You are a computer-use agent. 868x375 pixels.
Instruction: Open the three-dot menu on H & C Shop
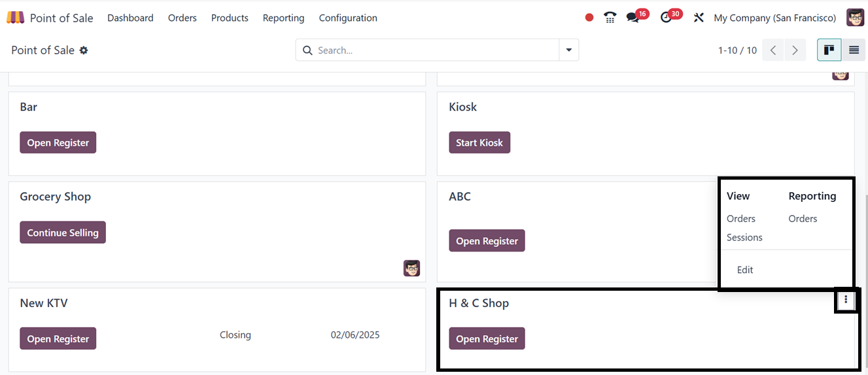846,300
